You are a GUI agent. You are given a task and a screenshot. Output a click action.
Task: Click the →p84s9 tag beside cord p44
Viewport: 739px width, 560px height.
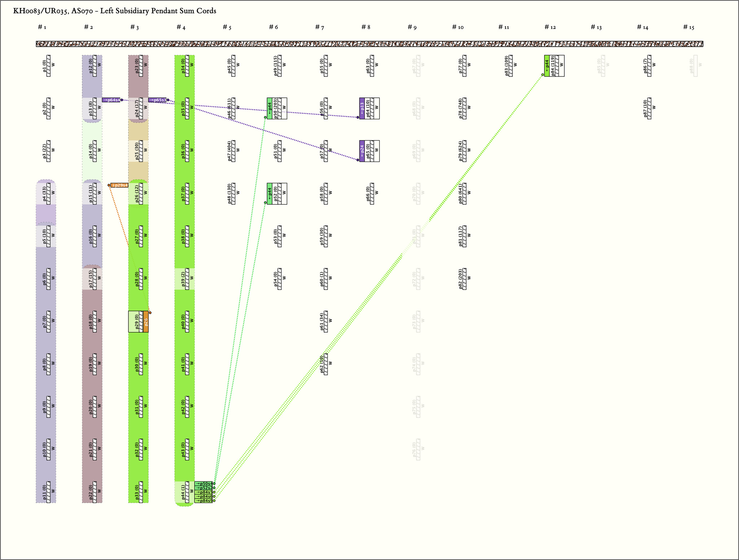coord(204,501)
